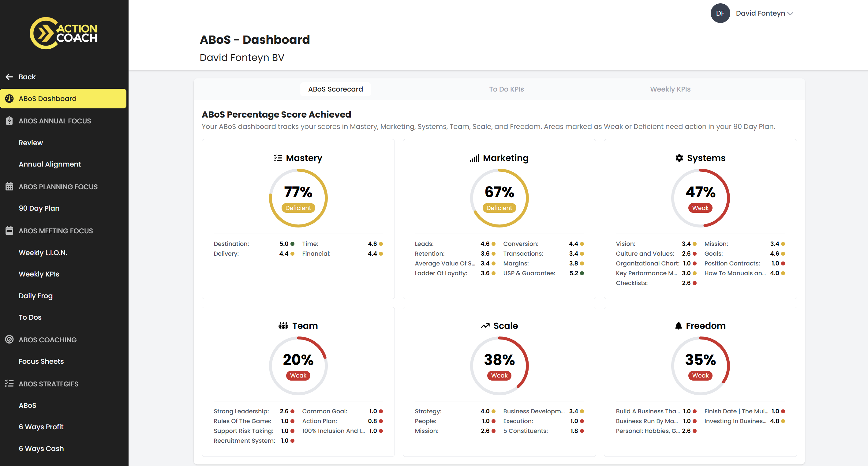868x466 pixels.
Task: Switch to the Weekly KPIs tab
Action: coord(670,89)
